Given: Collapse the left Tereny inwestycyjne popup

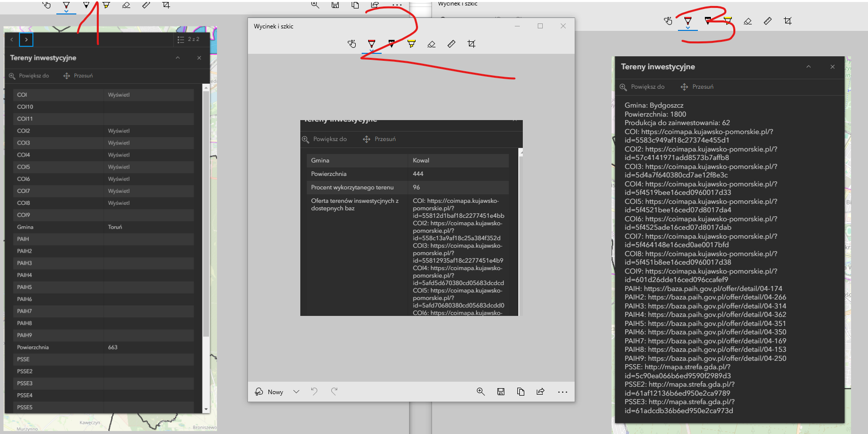Looking at the screenshot, I should coord(178,58).
